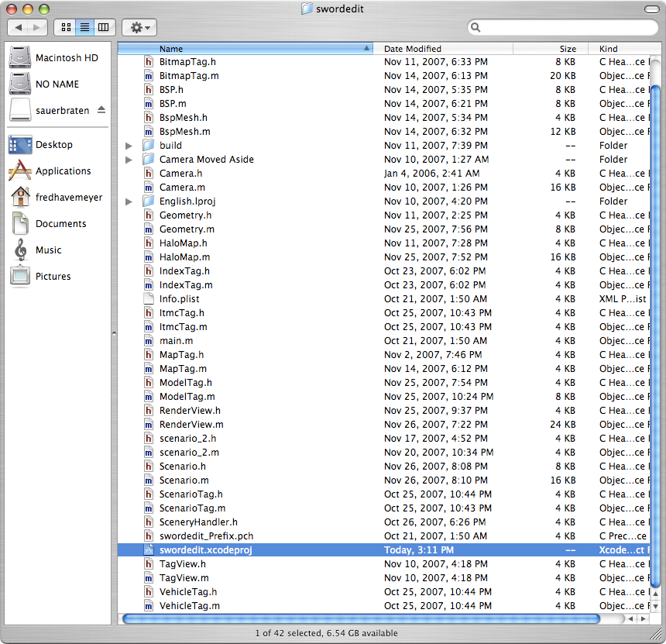Viewport: 666px width, 644px height.
Task: Eject the sauerbraten volume
Action: (x=101, y=110)
